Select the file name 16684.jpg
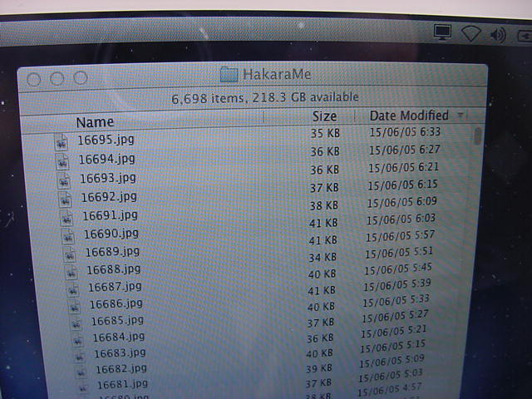The image size is (532, 399). coord(119,337)
